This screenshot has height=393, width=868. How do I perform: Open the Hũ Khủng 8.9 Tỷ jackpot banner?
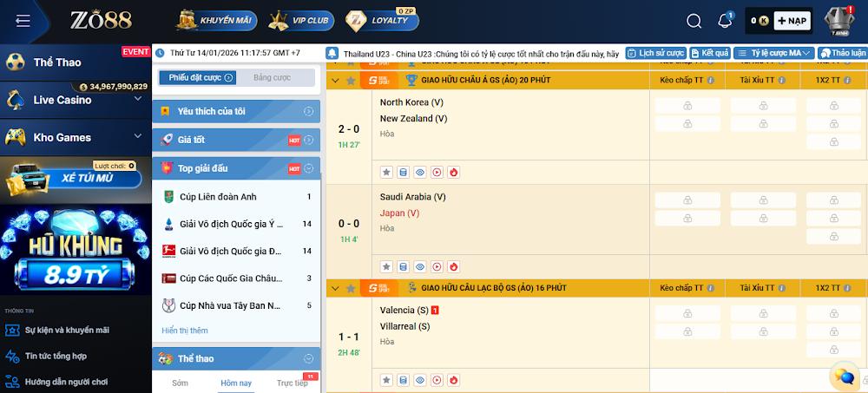click(76, 252)
